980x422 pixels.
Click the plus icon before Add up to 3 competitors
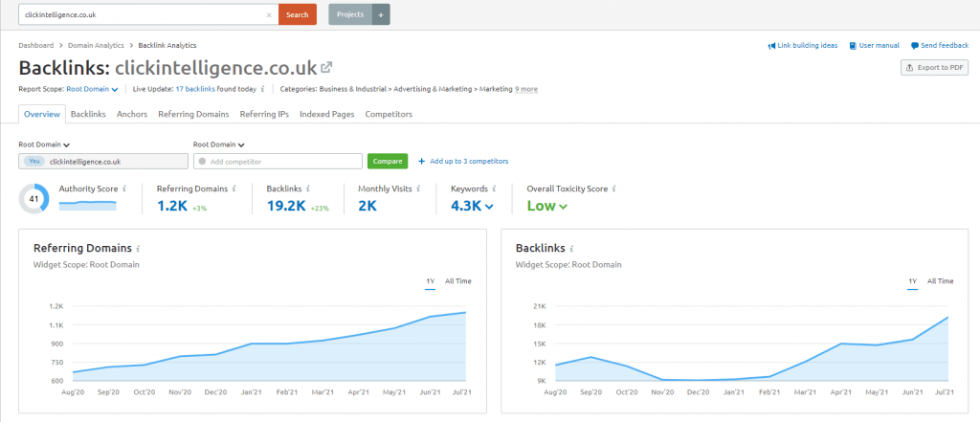tap(421, 162)
